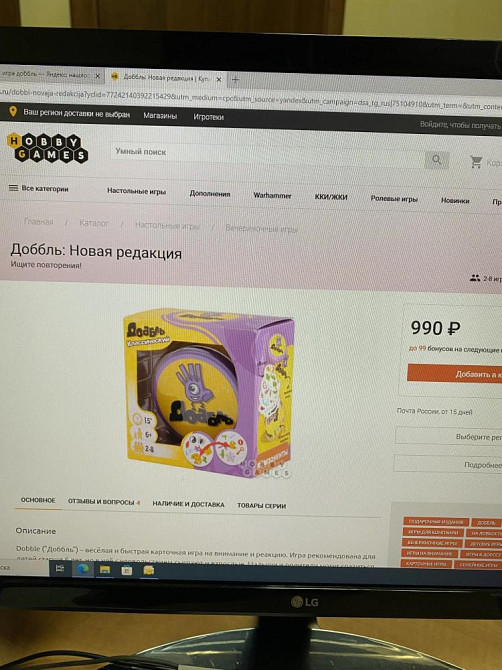This screenshot has height=670, width=502.
Task: Click the delivery region location pin
Action: point(13,112)
